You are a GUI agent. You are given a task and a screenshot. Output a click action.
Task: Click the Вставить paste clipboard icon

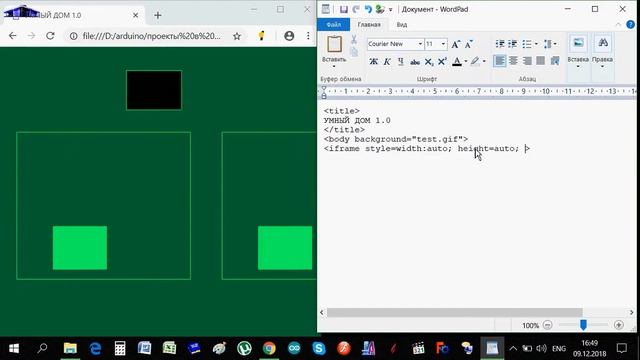[334, 44]
